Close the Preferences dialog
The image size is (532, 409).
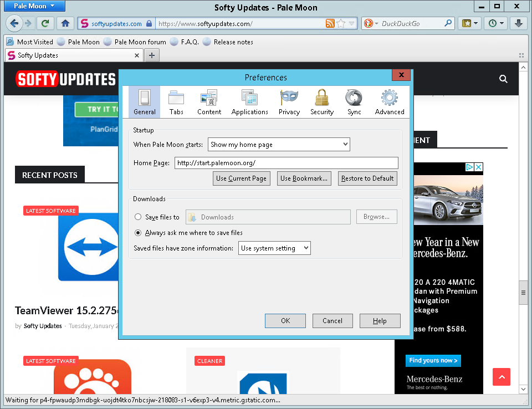pos(401,75)
